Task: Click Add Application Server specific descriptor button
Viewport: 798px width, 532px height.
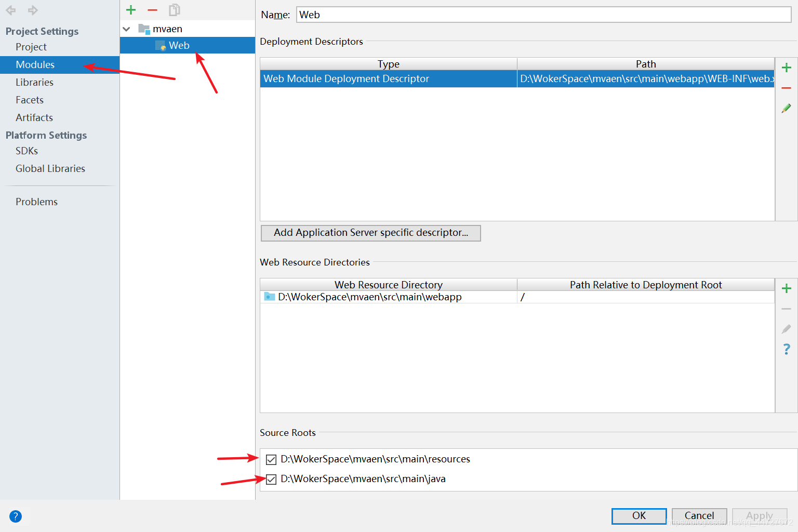Action: [371, 233]
